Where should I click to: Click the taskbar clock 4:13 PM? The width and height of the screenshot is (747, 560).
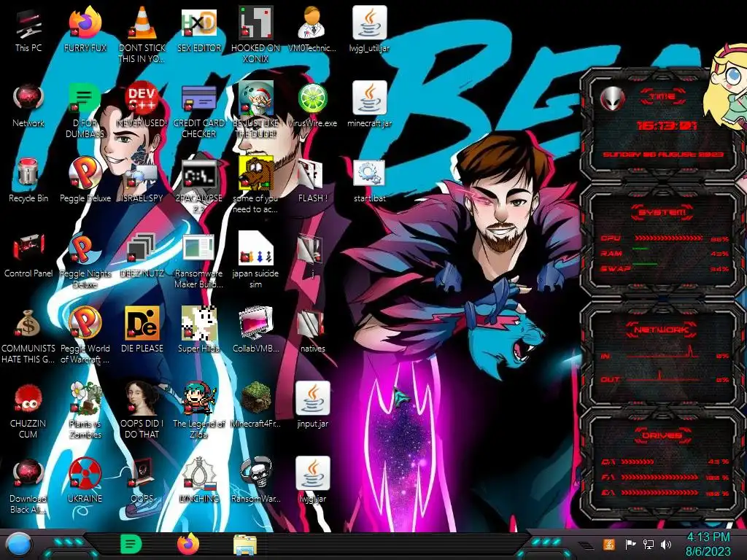[x=708, y=544]
